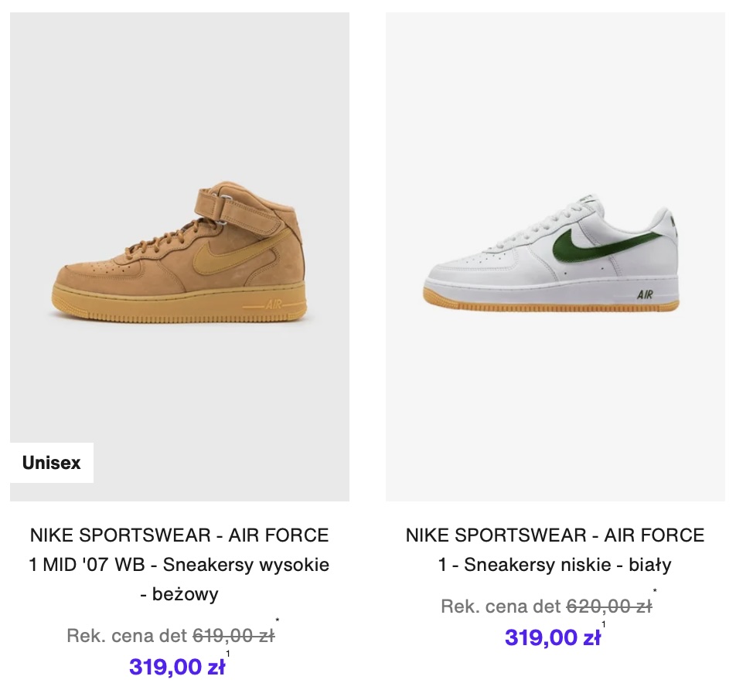
Task: Open the beige Air Force 1 Mid product image
Action: click(x=179, y=257)
